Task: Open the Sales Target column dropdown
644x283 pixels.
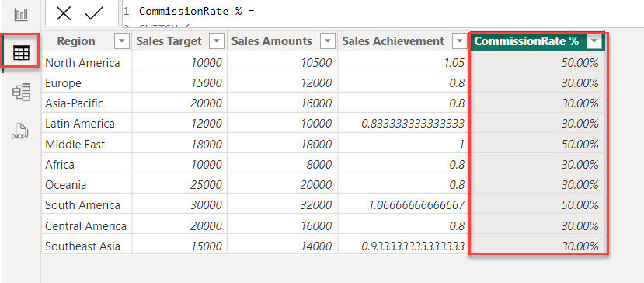Action: pos(217,41)
